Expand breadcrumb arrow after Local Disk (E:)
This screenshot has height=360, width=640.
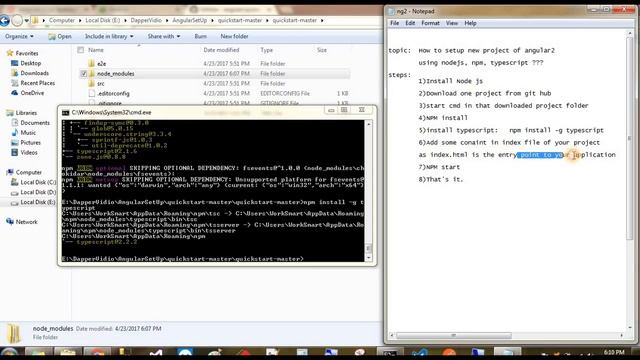[125, 20]
